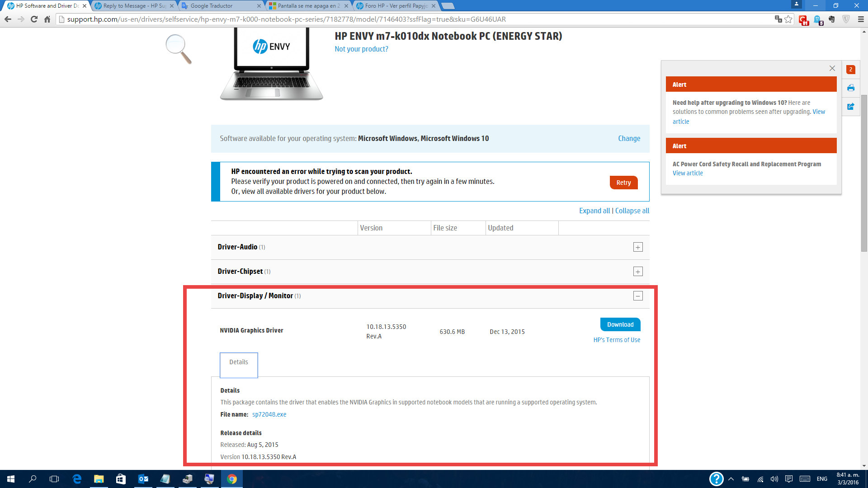Close the alerts panel
Viewport: 868px width, 488px height.
point(832,68)
